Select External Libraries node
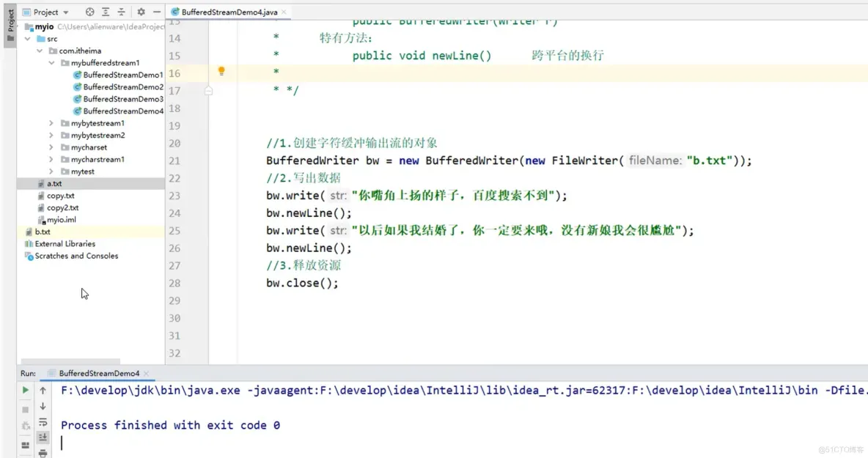Screen dimensions: 868x458 [65, 244]
